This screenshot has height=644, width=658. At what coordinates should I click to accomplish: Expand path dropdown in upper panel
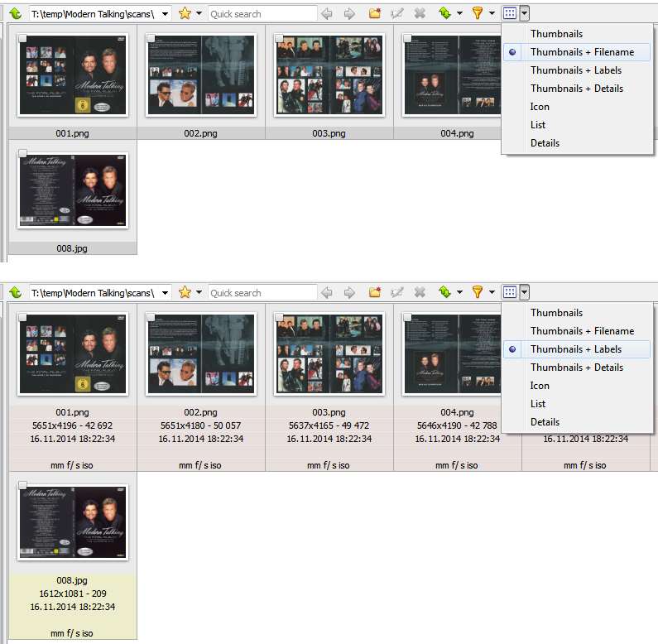pos(166,14)
